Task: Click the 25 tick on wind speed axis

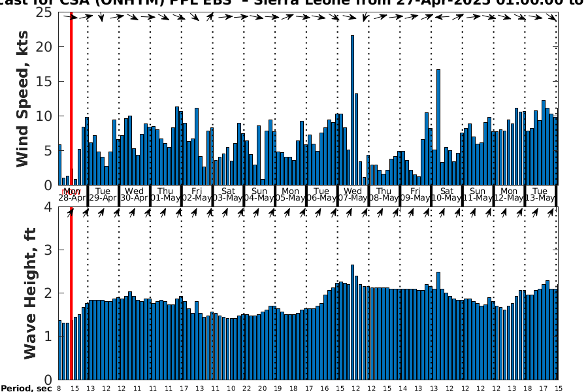Action: point(44,12)
